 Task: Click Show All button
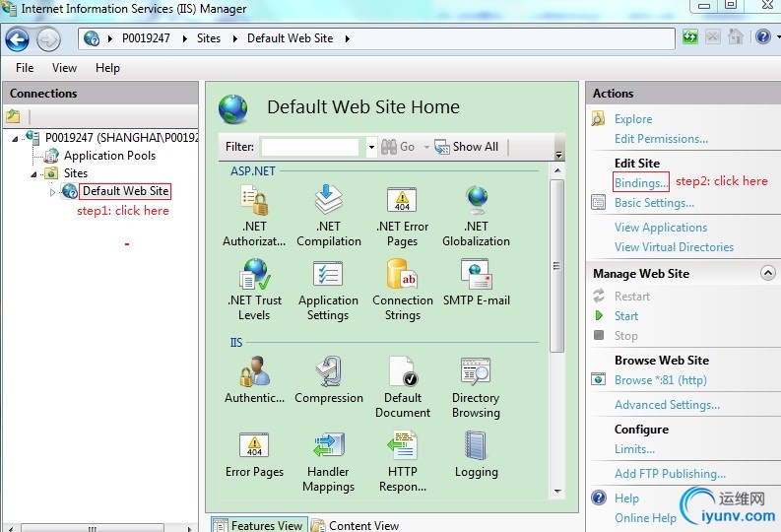tap(466, 147)
